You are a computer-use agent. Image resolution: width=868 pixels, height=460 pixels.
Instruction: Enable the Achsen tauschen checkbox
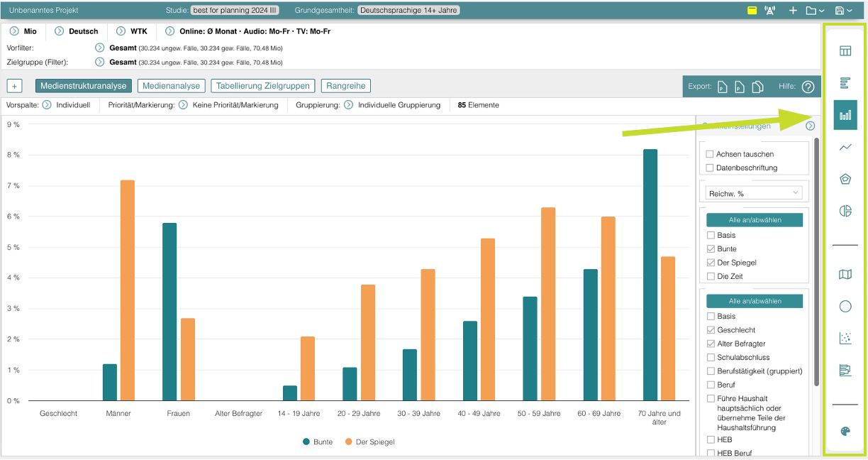pos(710,154)
